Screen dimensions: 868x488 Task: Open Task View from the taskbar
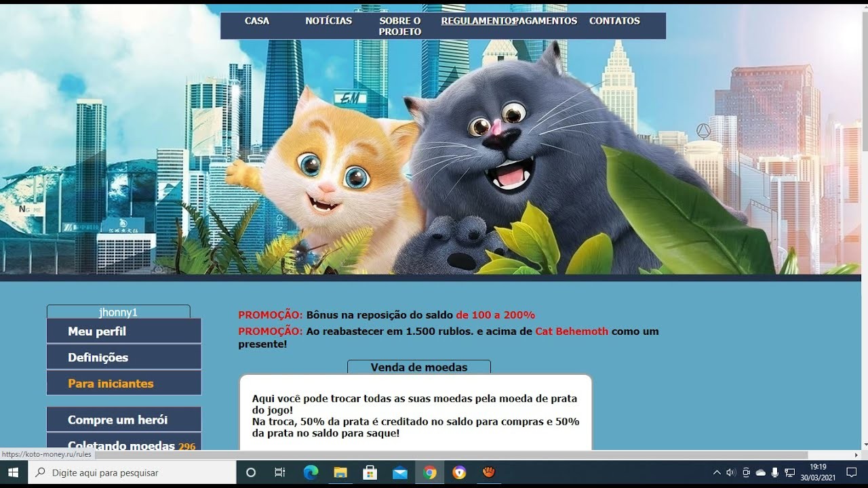[x=280, y=472]
